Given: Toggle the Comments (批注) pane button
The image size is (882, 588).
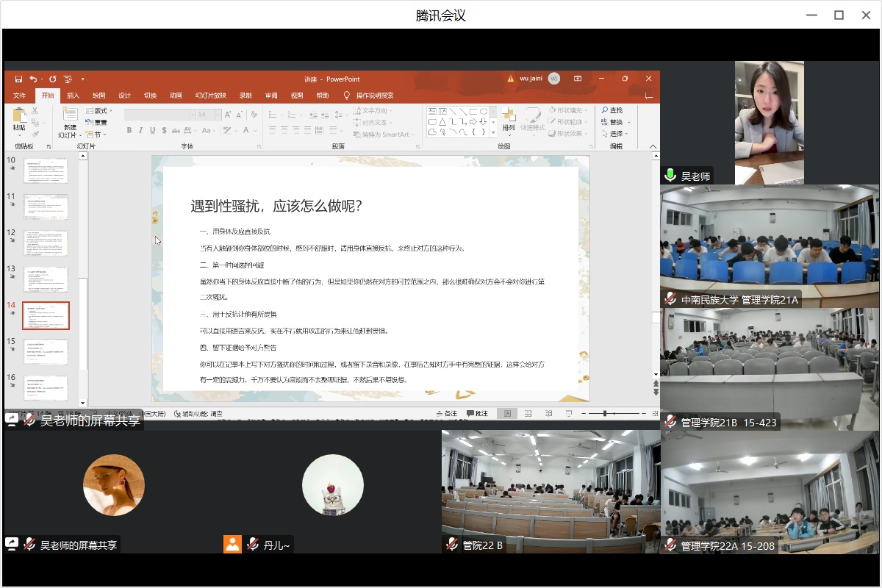Looking at the screenshot, I should tap(477, 414).
